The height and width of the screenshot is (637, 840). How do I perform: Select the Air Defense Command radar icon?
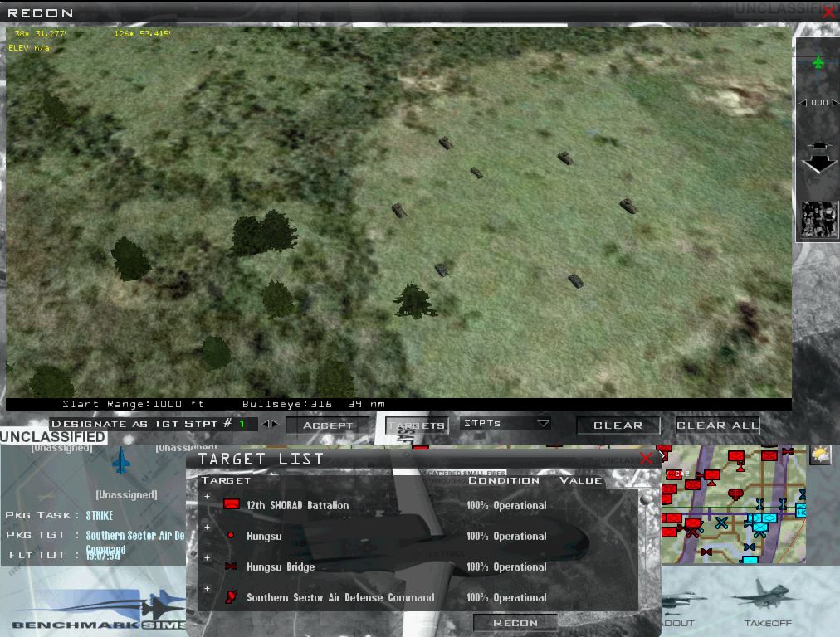click(231, 597)
